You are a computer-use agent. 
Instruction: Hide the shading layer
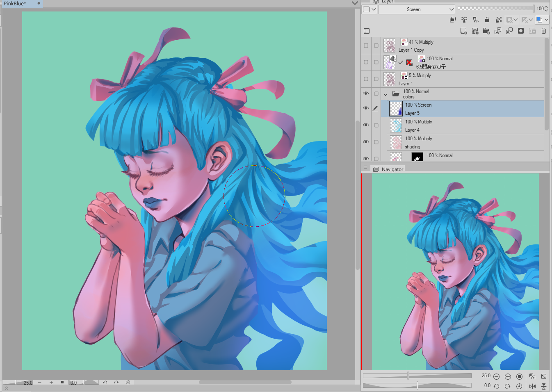click(366, 142)
